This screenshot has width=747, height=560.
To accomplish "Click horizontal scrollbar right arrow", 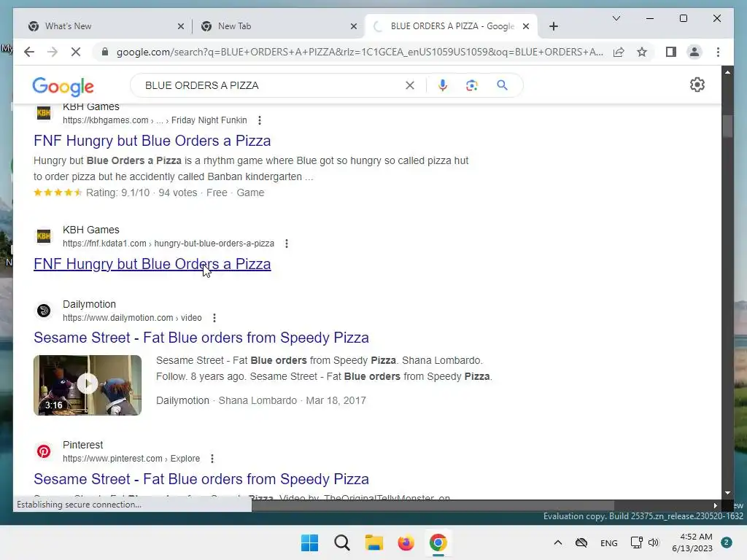I will [715, 505].
